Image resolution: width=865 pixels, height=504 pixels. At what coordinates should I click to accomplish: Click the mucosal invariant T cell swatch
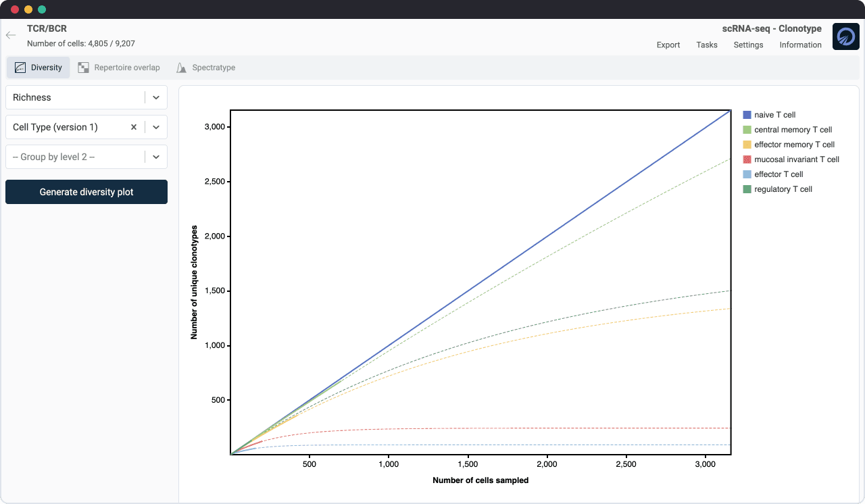(747, 159)
